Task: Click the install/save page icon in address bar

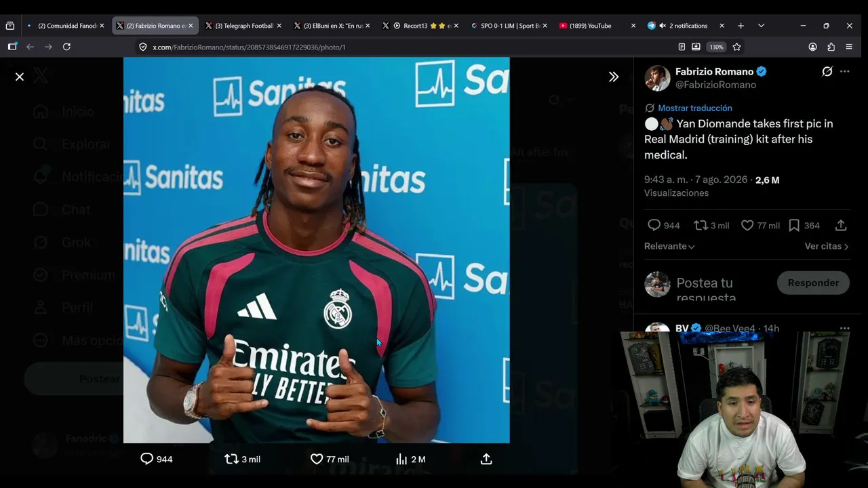Action: [x=696, y=47]
